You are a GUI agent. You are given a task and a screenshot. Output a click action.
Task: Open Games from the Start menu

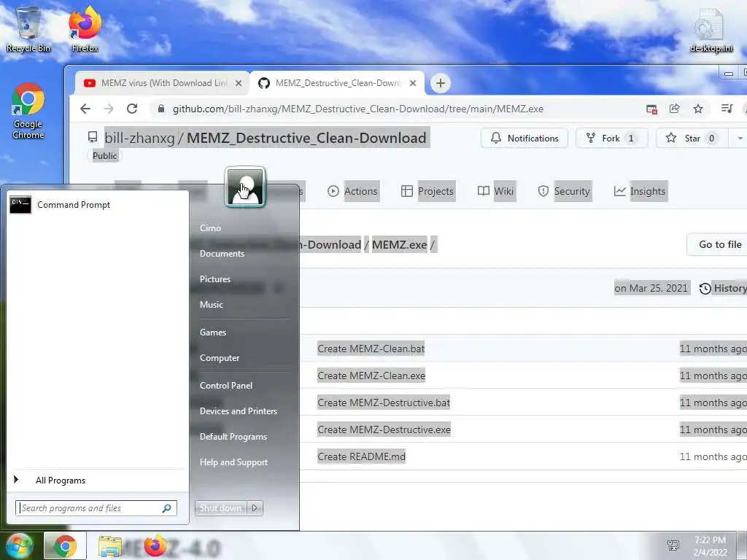[212, 332]
